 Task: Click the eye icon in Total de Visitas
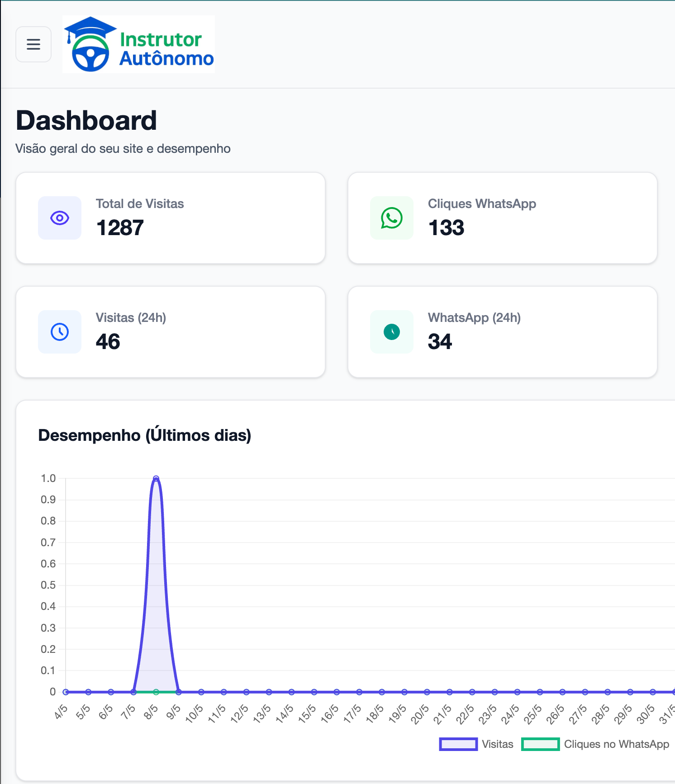click(60, 218)
